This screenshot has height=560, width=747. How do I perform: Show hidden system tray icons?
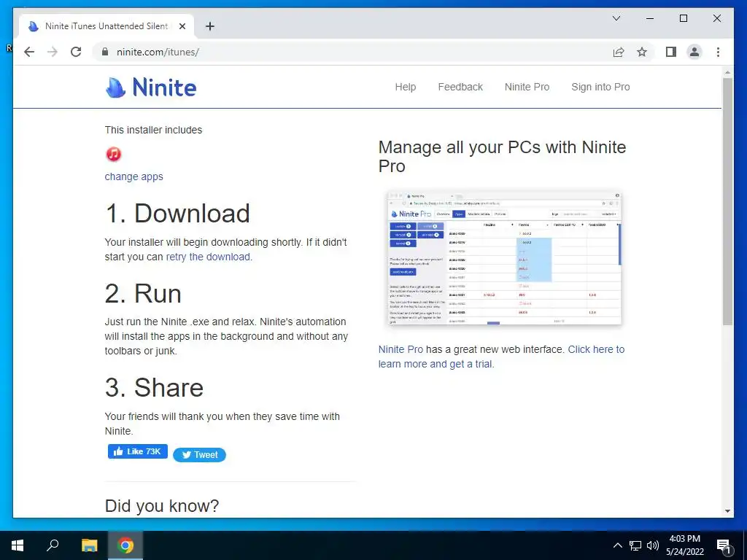tap(617, 545)
